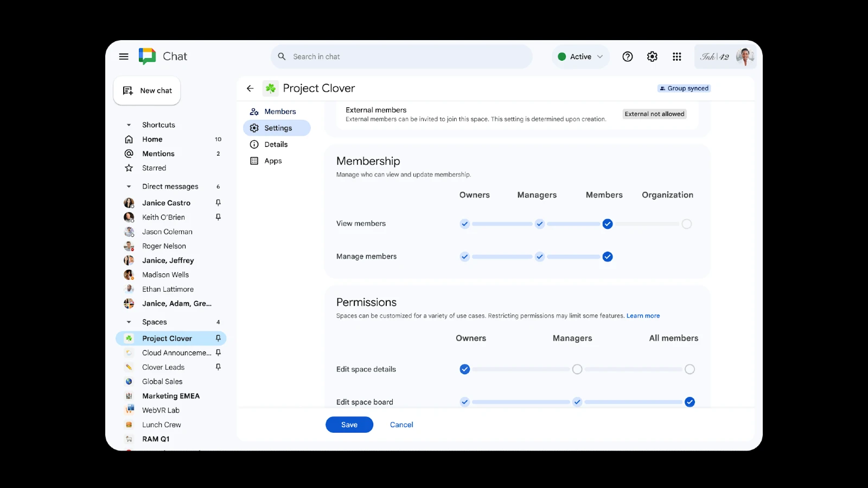Pin icon on Cloud Announcements space
The width and height of the screenshot is (868, 488).
coord(218,352)
